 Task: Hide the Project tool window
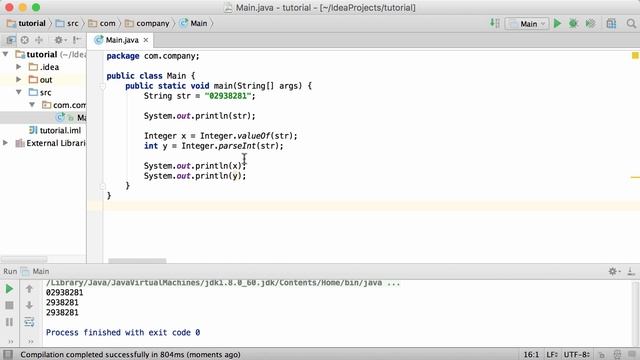[77, 40]
